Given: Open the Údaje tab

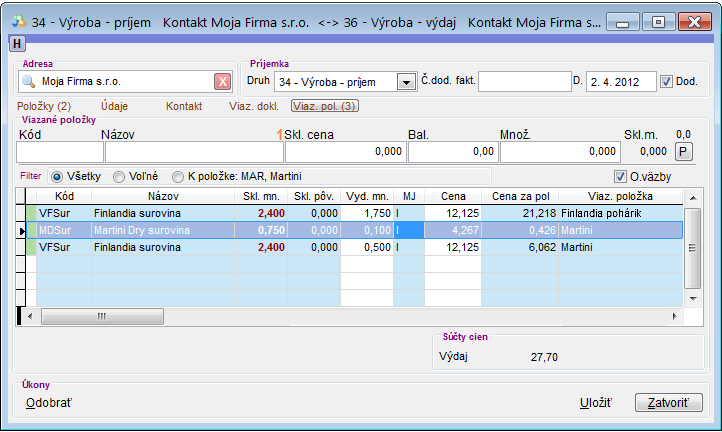Looking at the screenshot, I should (114, 105).
